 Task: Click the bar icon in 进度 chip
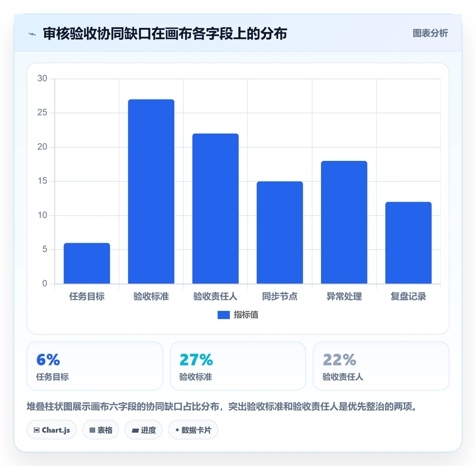click(135, 431)
